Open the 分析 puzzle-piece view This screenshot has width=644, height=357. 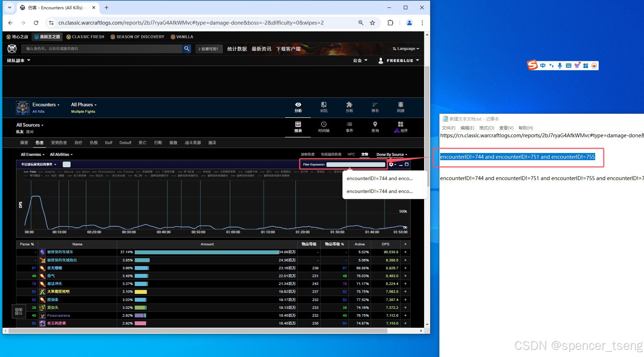(x=349, y=107)
